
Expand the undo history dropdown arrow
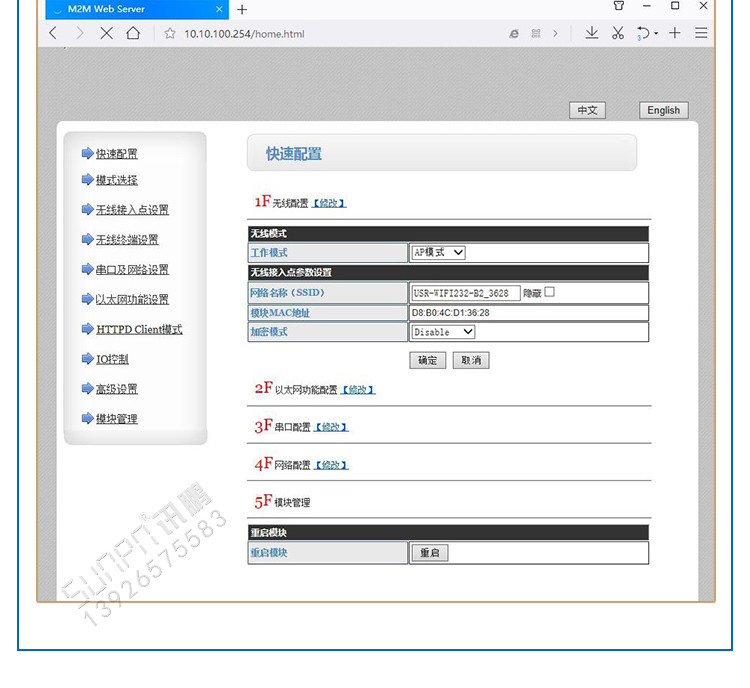[x=656, y=34]
